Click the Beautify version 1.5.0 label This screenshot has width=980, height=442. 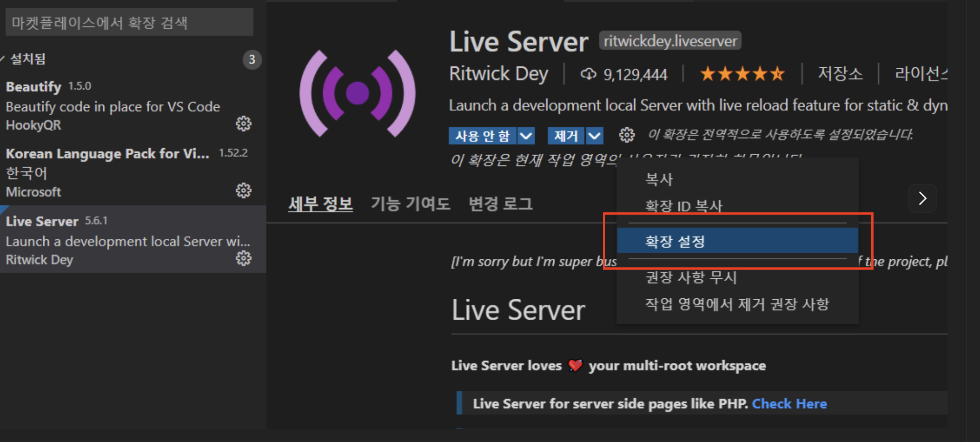pos(80,86)
